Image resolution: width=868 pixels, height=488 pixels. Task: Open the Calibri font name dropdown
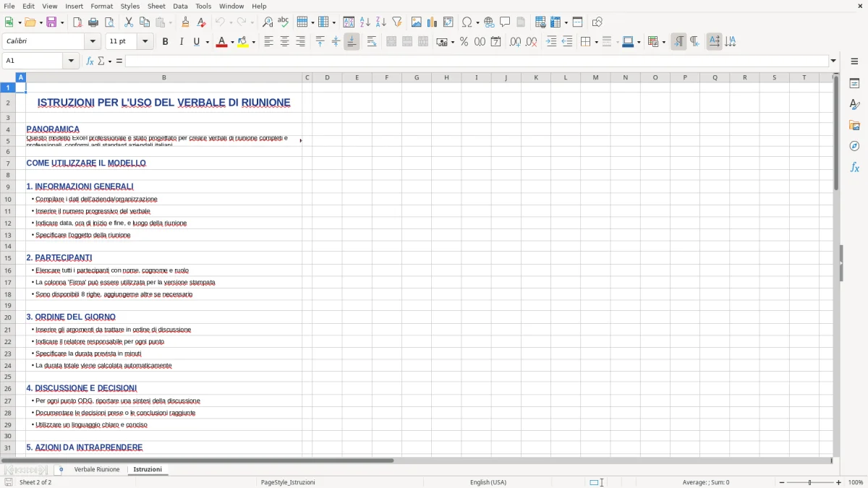[x=93, y=40]
